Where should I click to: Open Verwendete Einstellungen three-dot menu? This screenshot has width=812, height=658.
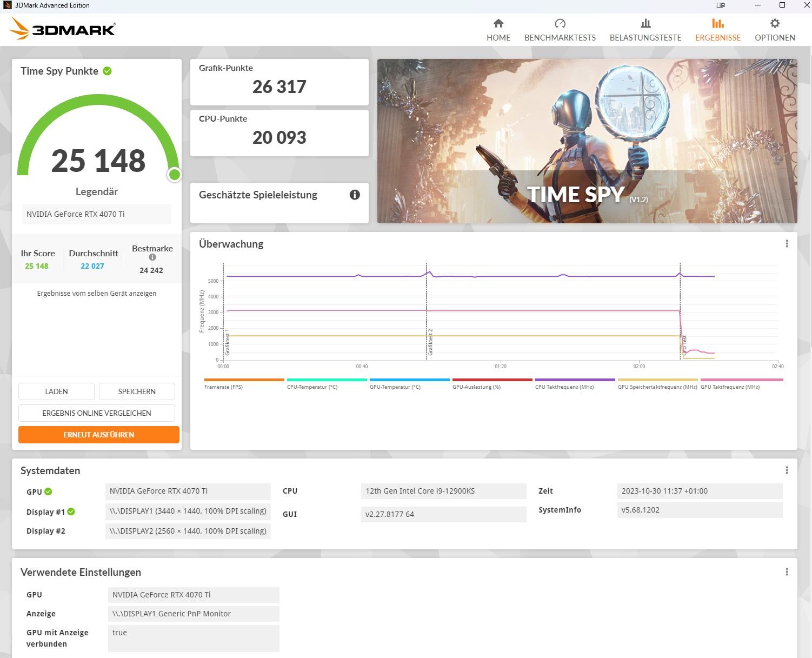pyautogui.click(x=787, y=572)
